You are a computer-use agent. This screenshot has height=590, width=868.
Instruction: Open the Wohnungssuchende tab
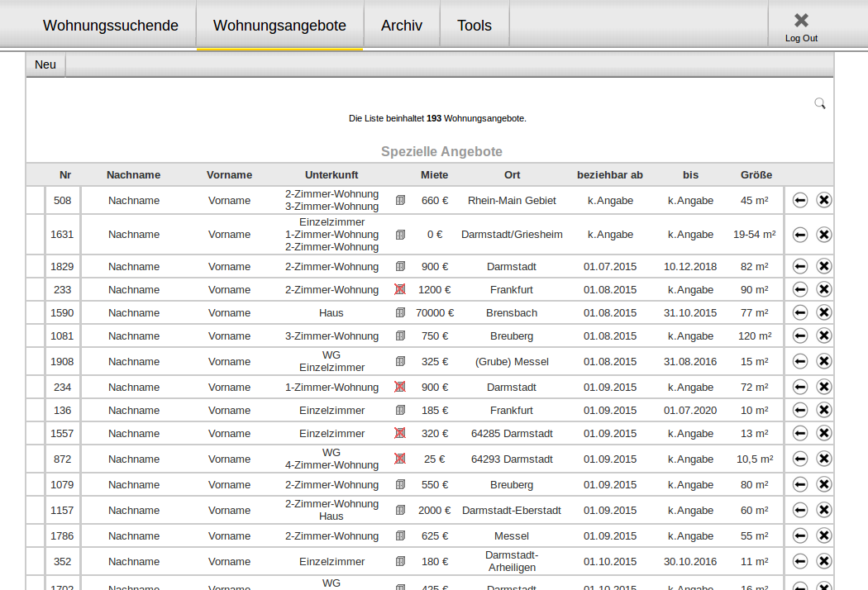click(111, 26)
